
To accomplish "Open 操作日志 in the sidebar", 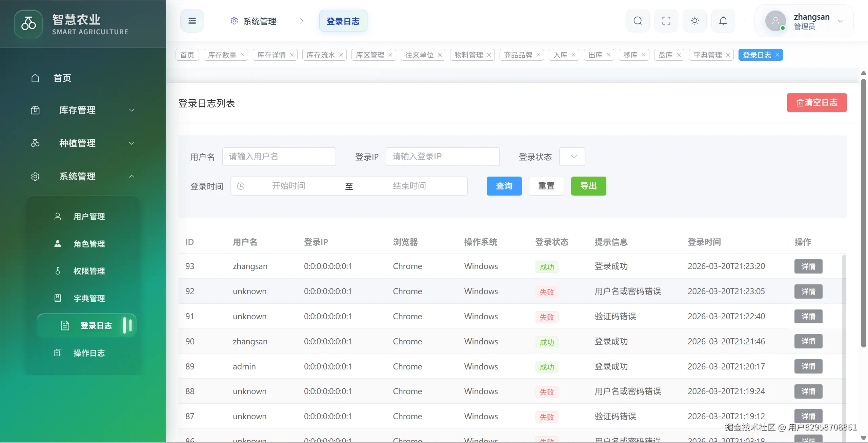I will 89,353.
